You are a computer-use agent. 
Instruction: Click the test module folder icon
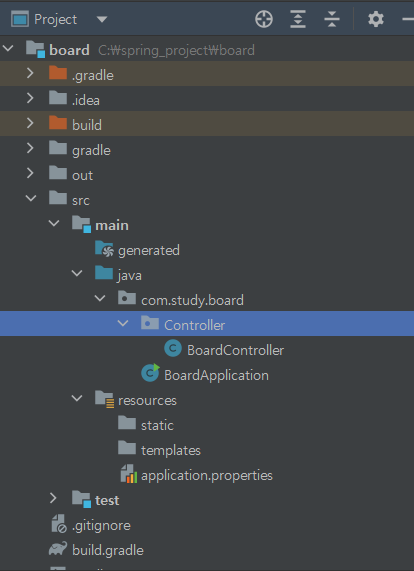pyautogui.click(x=81, y=499)
